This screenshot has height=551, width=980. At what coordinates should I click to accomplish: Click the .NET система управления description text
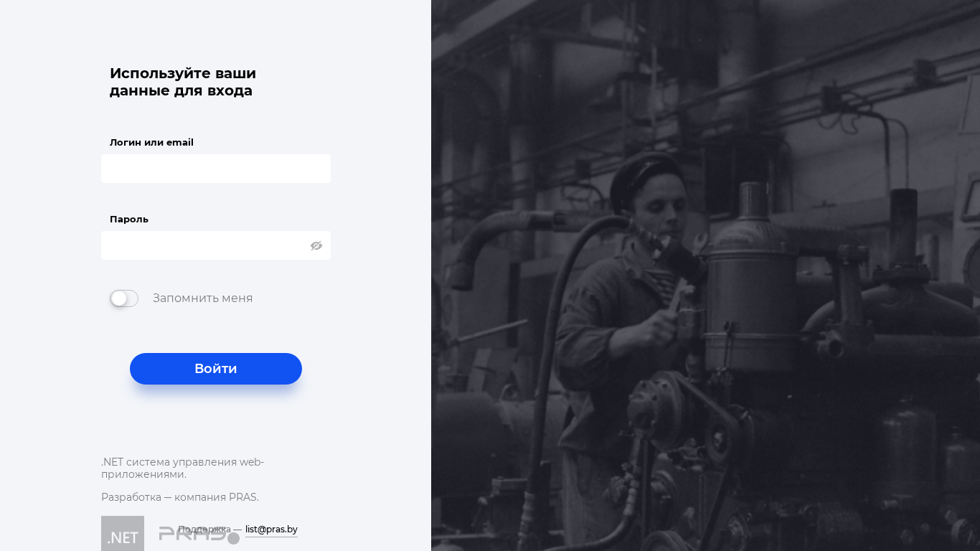pyautogui.click(x=182, y=468)
